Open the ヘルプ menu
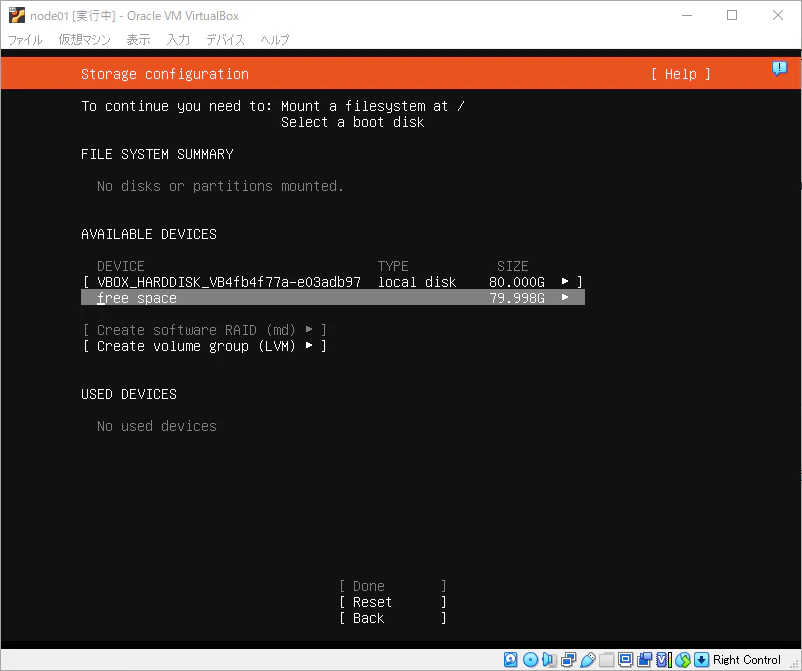 [275, 39]
